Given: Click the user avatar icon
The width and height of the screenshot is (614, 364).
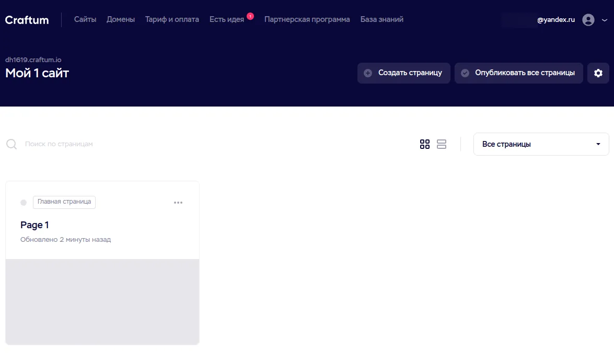Looking at the screenshot, I should pyautogui.click(x=588, y=20).
